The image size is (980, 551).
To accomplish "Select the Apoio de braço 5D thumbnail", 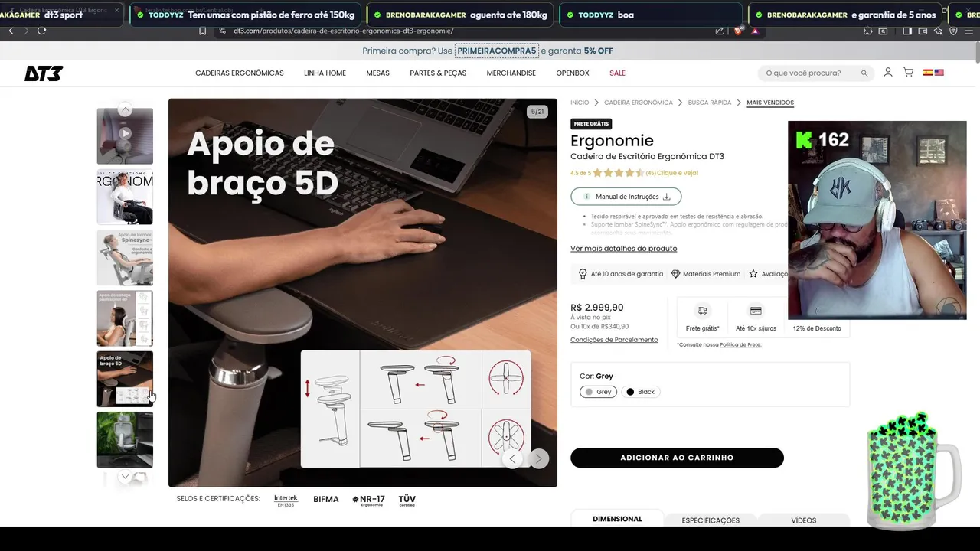I will 125,379.
